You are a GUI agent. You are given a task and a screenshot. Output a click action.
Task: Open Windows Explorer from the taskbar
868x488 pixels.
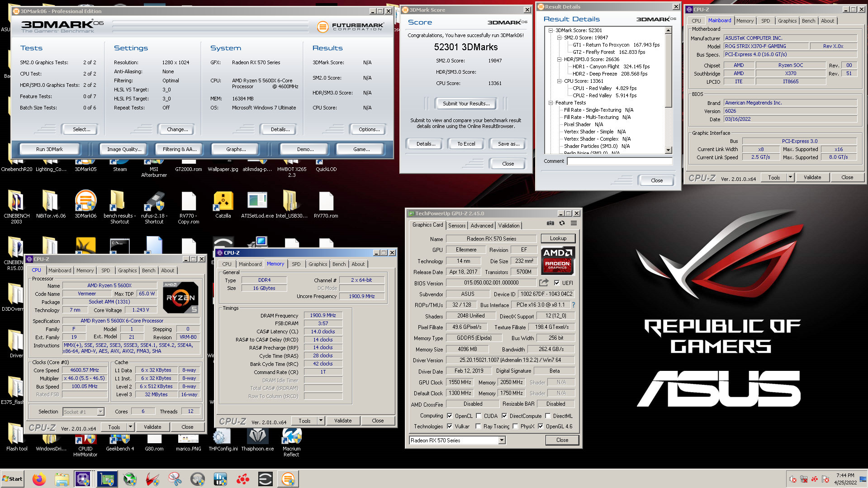62,479
